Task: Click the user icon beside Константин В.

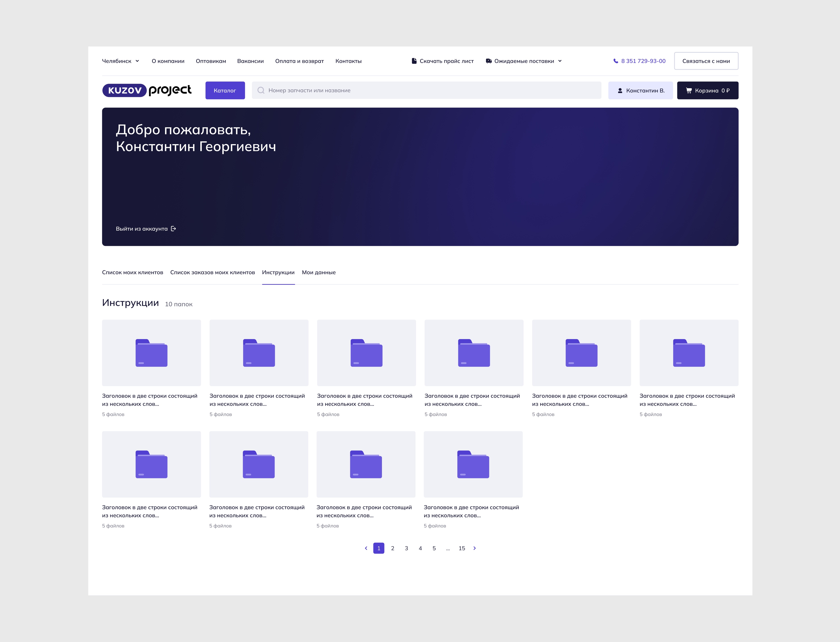Action: coord(620,90)
